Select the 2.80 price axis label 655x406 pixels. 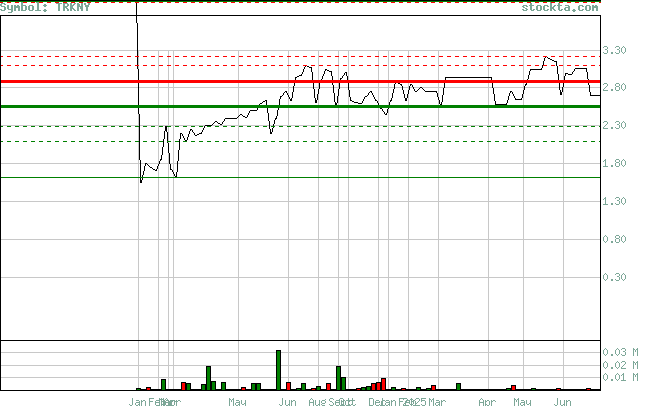[x=614, y=87]
